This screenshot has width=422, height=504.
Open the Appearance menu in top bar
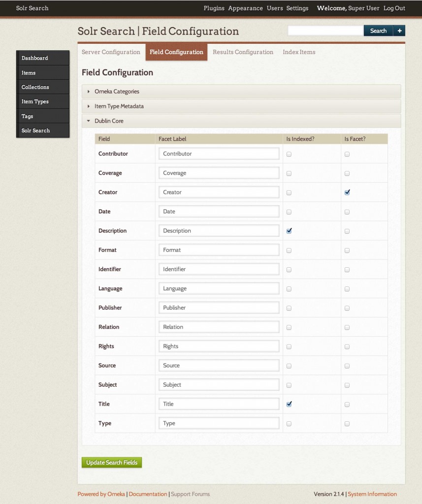click(245, 8)
